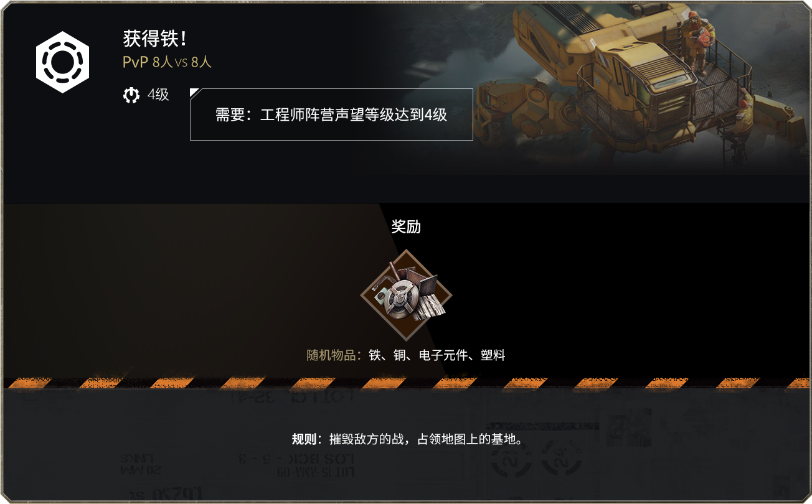
Task: Click the gear reputation icon beside 4级
Action: [131, 95]
